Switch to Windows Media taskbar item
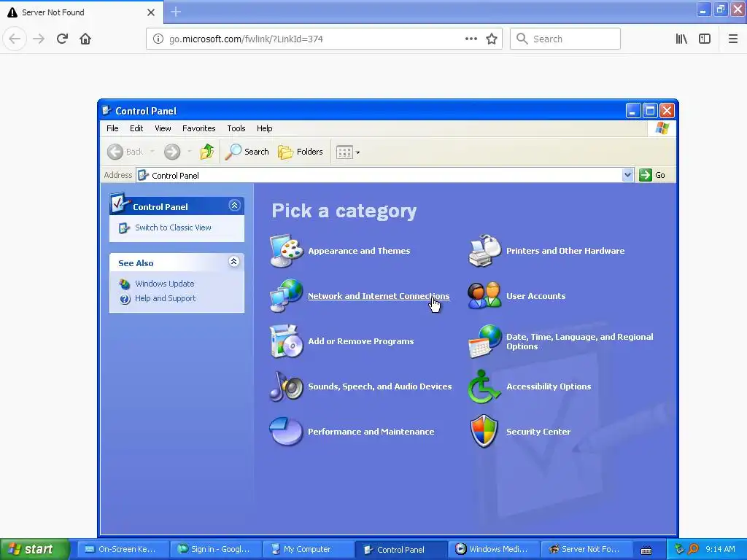 pyautogui.click(x=493, y=549)
